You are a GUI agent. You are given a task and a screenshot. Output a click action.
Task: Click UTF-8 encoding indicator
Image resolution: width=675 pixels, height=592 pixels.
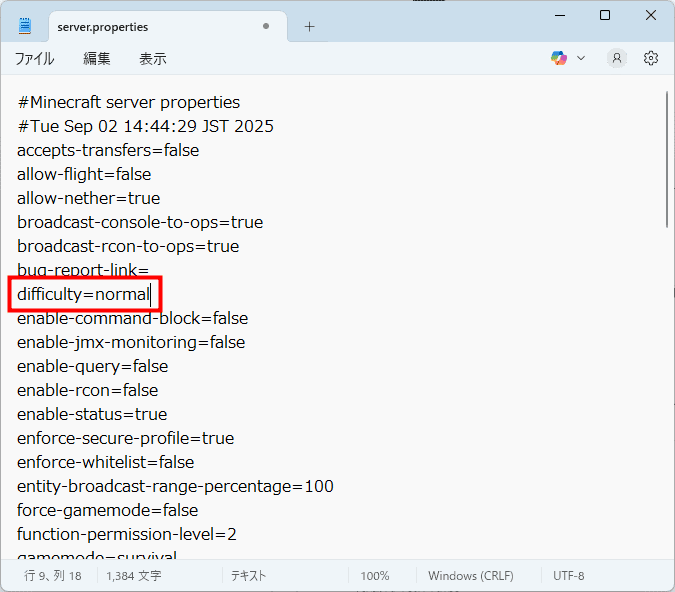(568, 576)
